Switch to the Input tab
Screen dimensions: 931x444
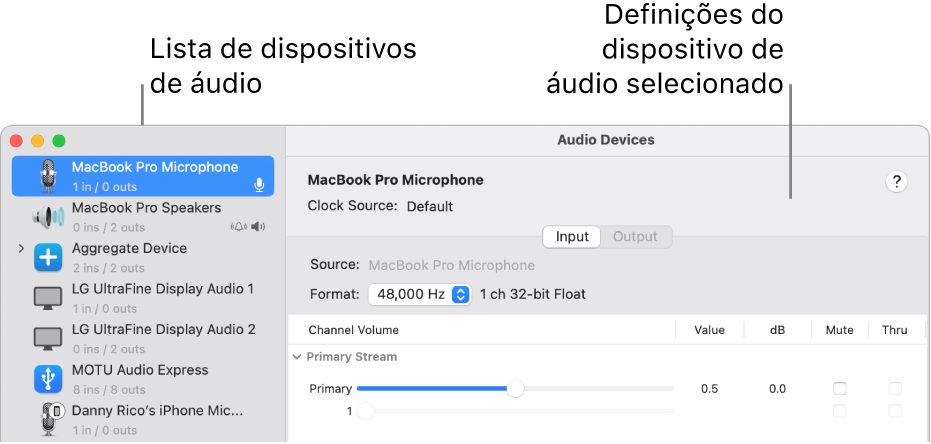(572, 237)
